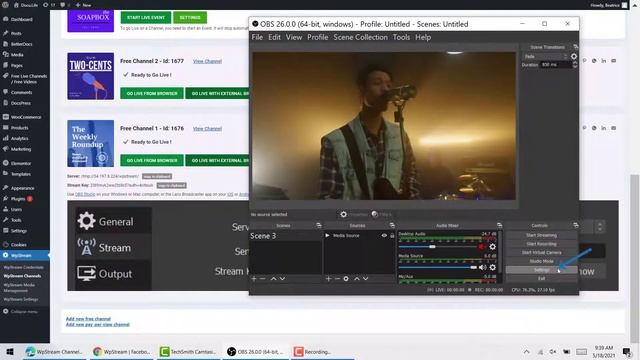Open OBS File menu
Viewport: 640px width, 360px height.
[x=257, y=37]
